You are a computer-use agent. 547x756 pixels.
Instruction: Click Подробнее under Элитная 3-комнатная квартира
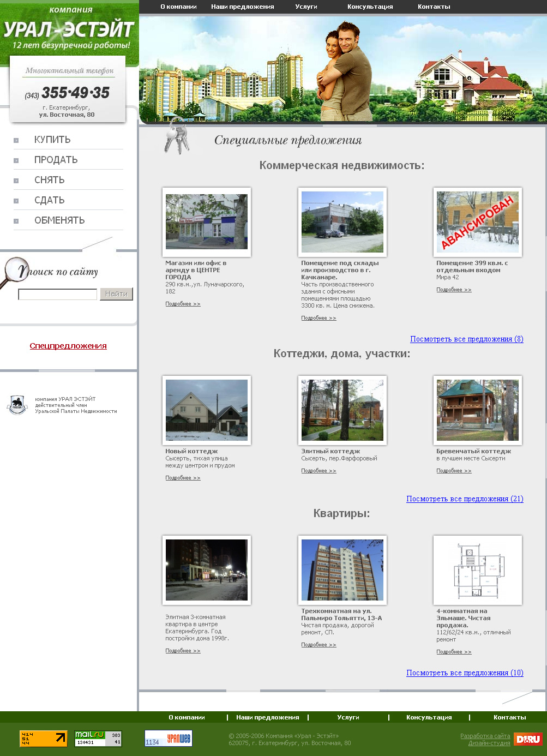183,651
